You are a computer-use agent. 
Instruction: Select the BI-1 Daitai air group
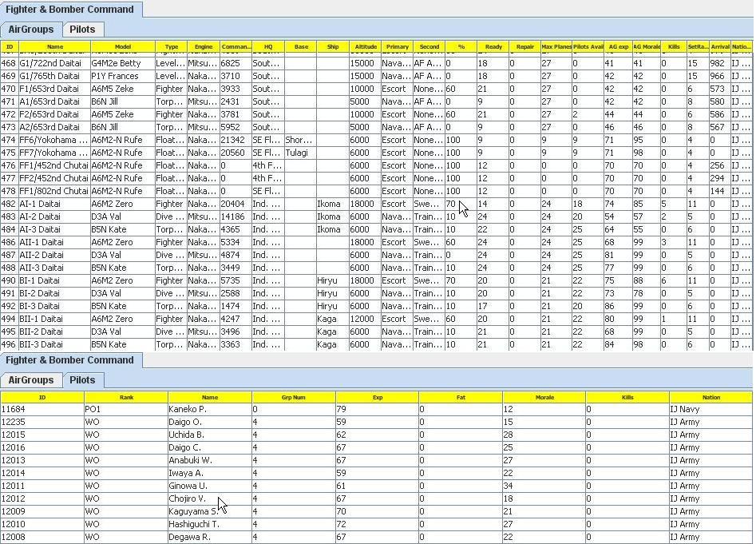point(376,280)
